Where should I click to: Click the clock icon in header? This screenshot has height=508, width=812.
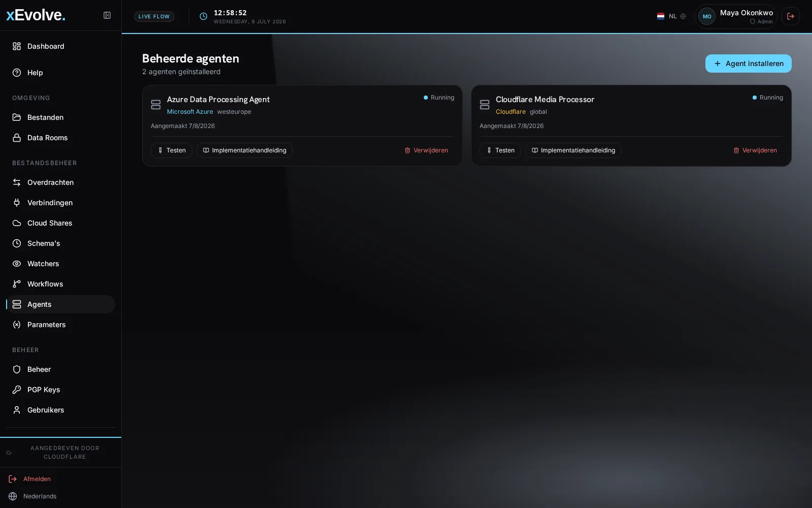204,16
